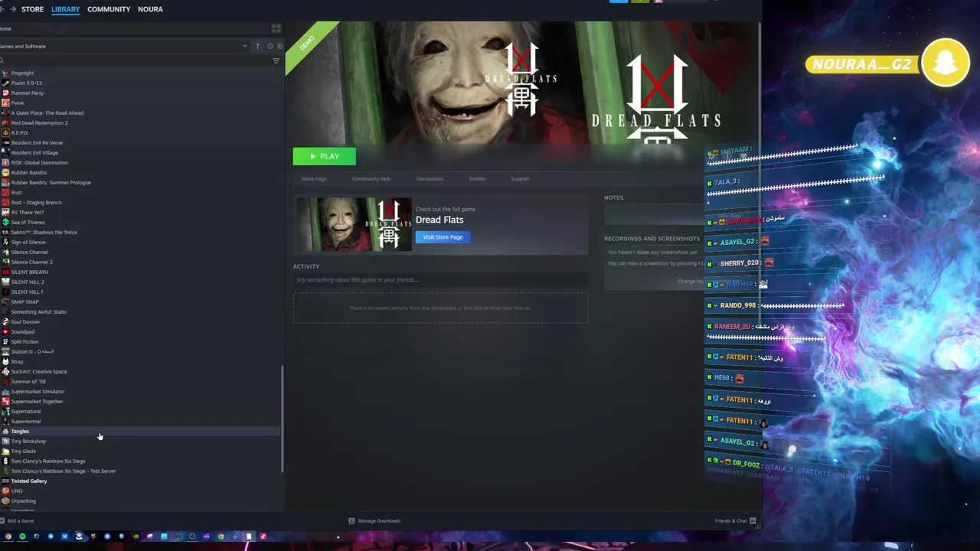Screen dimensions: 980x551
Task: Select 'Rubber Bandits: Summer Prologue'
Action: pos(51,182)
